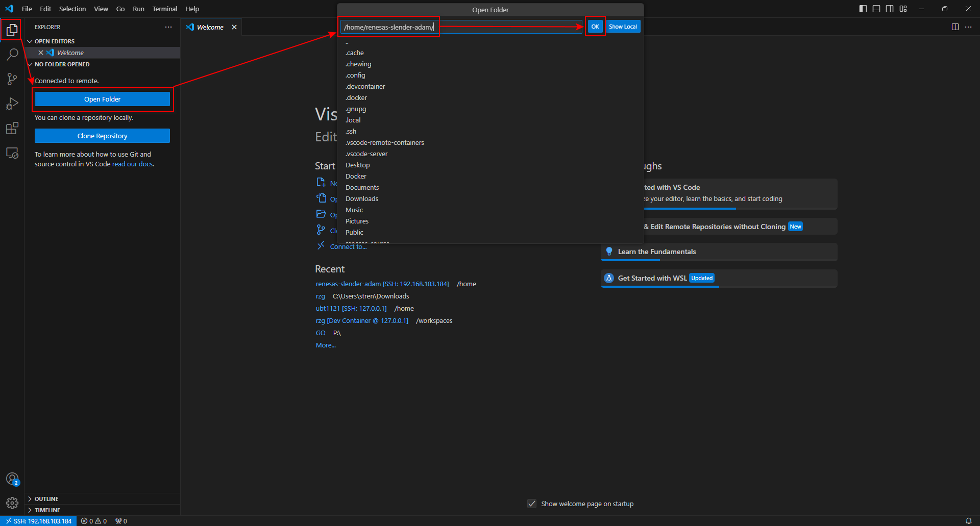Uncheck Show welcome page on startup

(x=532, y=504)
